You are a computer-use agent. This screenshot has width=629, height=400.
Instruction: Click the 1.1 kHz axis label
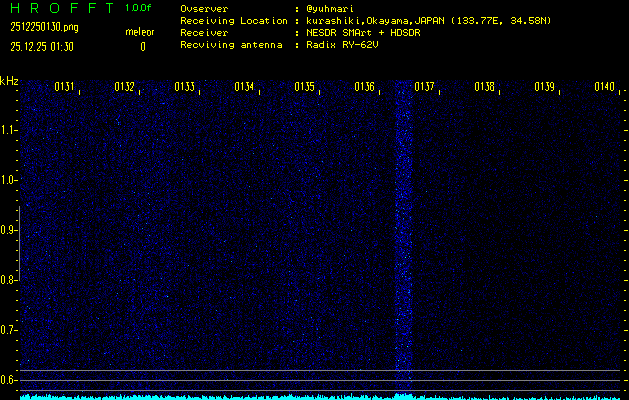(x=8, y=130)
